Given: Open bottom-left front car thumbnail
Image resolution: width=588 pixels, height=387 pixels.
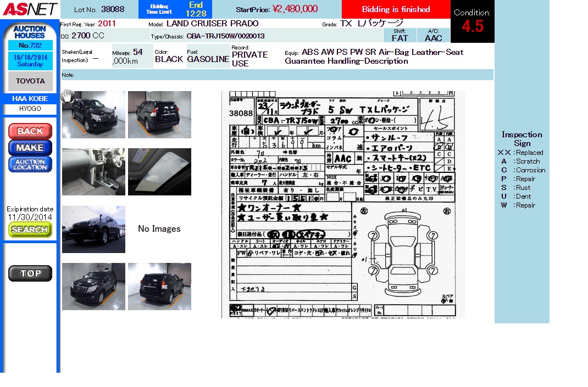Looking at the screenshot, I should [x=93, y=287].
